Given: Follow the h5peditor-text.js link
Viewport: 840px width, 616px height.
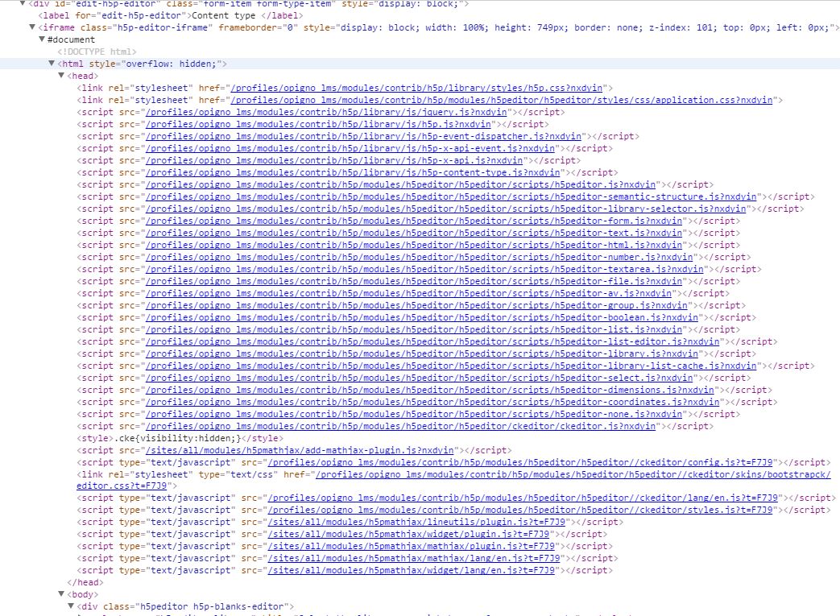Looking at the screenshot, I should coord(414,233).
